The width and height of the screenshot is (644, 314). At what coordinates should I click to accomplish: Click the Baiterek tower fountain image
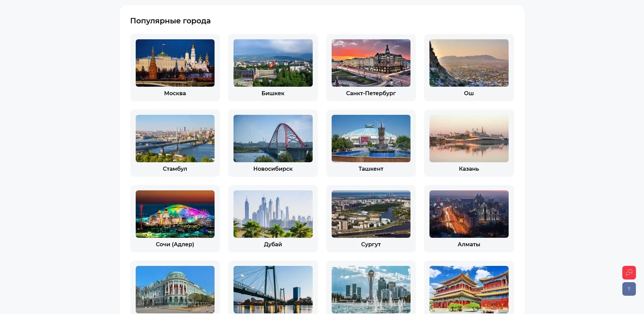coord(371,290)
